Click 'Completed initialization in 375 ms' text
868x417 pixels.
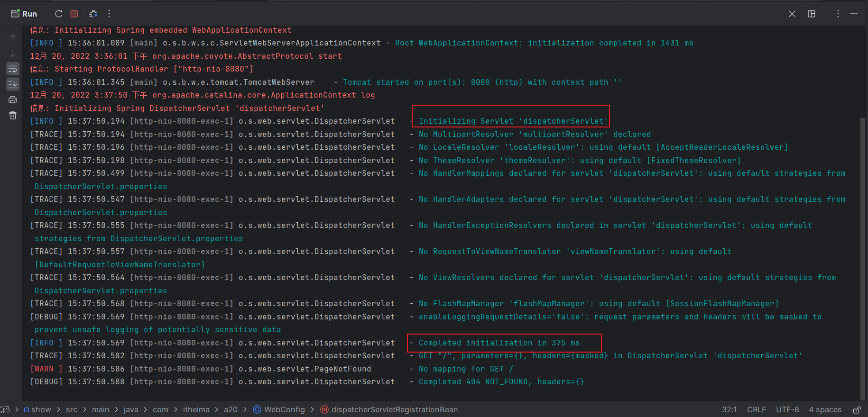[499, 343]
